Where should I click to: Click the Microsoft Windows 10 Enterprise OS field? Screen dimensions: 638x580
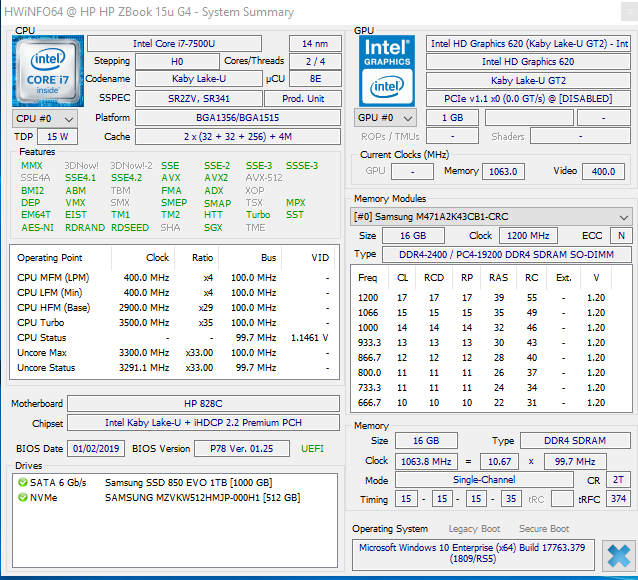pyautogui.click(x=473, y=554)
